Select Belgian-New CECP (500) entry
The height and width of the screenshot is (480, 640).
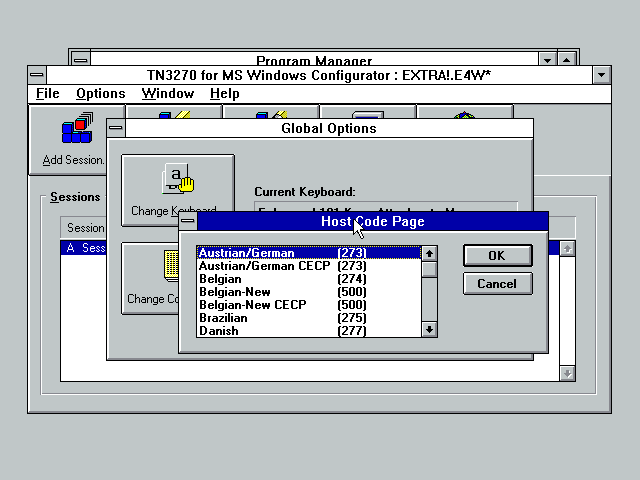309,305
